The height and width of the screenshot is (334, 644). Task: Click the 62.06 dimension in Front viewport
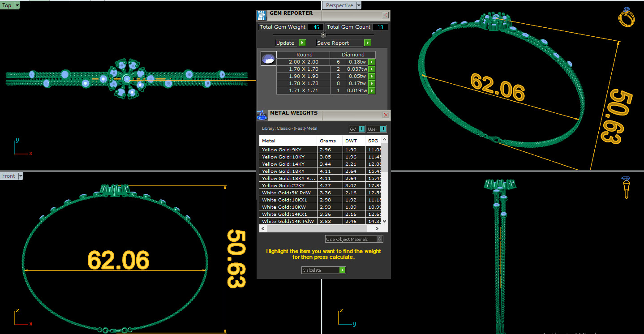118,260
